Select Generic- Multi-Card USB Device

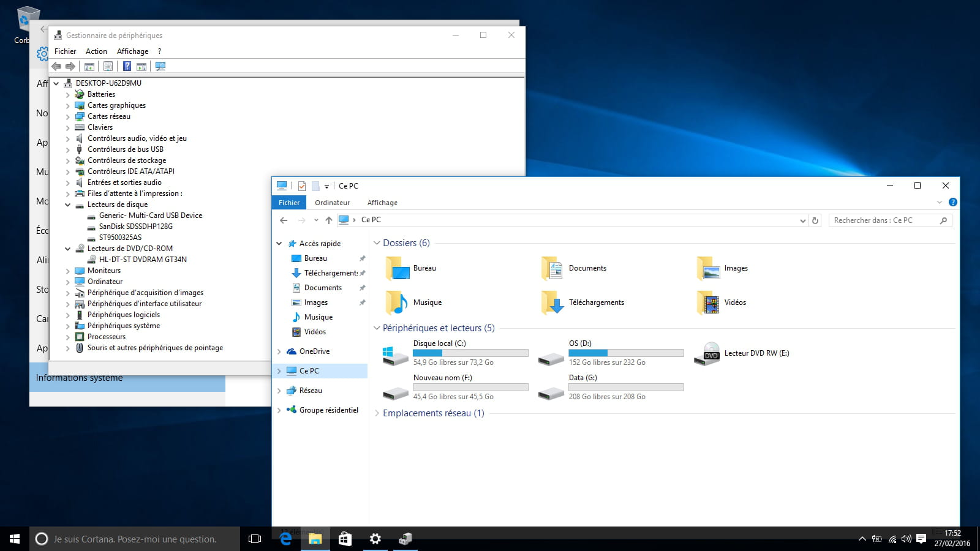(x=150, y=216)
